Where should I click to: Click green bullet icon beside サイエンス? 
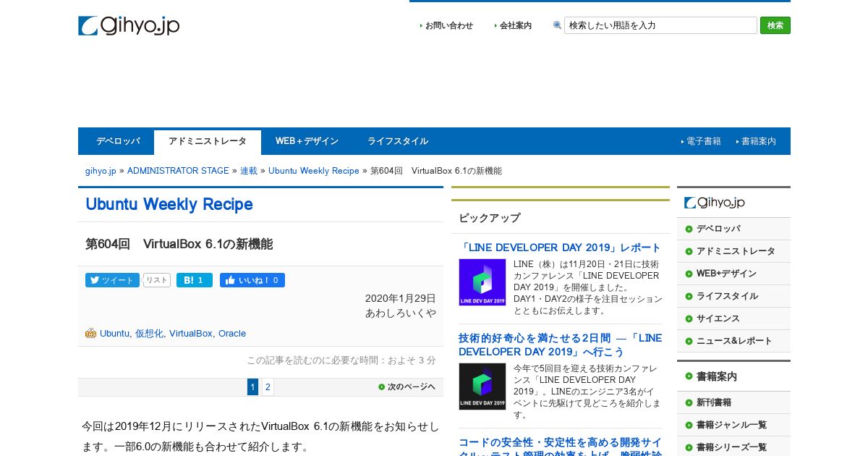[x=689, y=318]
